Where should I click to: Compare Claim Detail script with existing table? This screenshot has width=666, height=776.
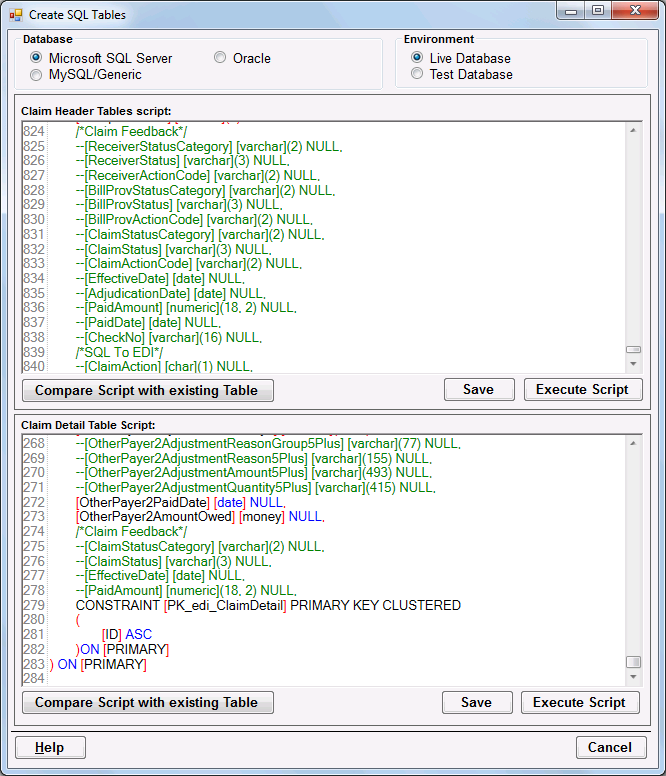click(147, 702)
